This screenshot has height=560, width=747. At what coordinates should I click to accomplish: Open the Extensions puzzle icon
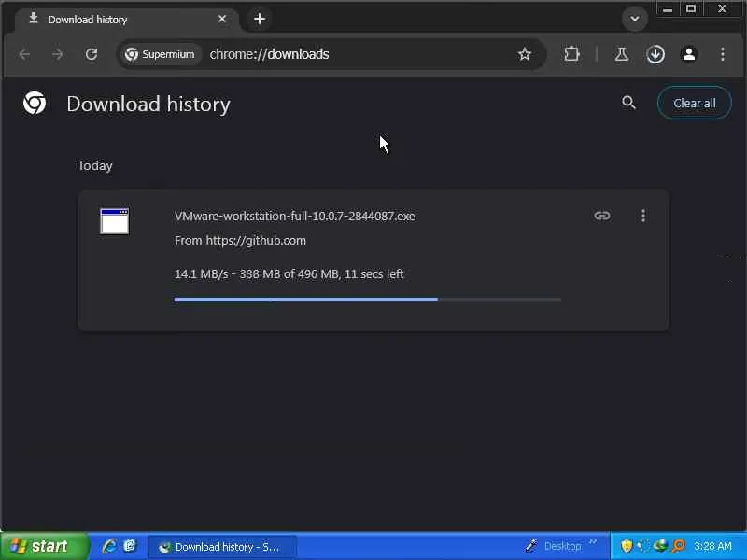(x=571, y=54)
